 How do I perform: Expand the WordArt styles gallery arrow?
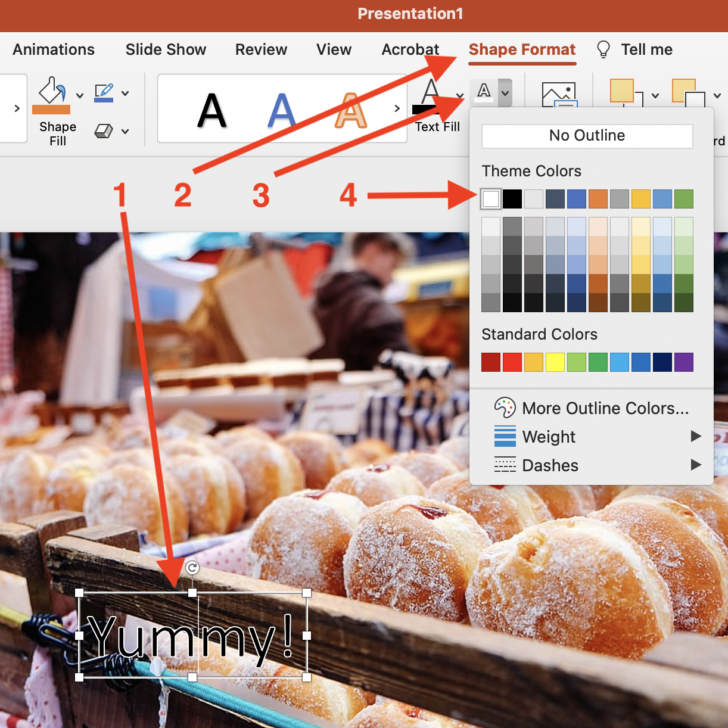(397, 108)
